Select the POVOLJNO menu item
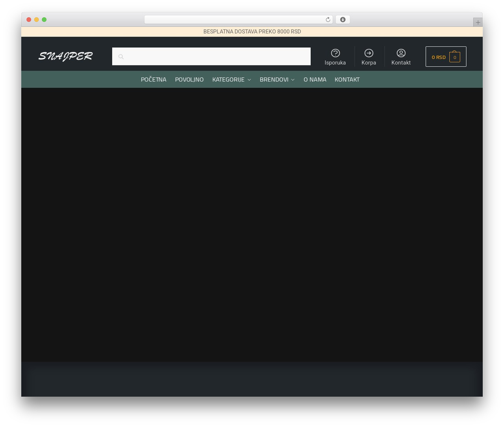Screen dimensions: 504x427 [189, 80]
